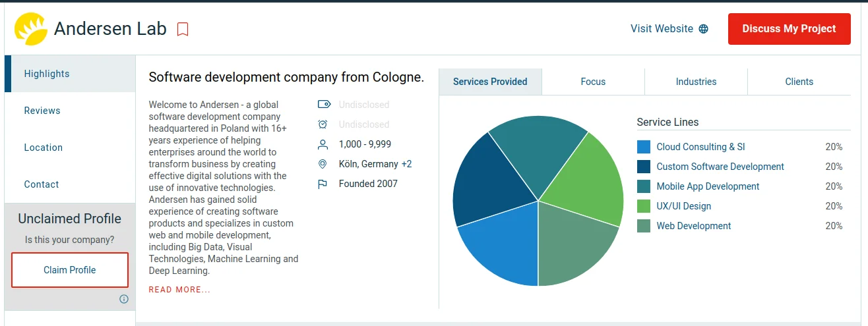Go to the Location section
Viewport: 868px width, 326px height.
click(x=70, y=148)
